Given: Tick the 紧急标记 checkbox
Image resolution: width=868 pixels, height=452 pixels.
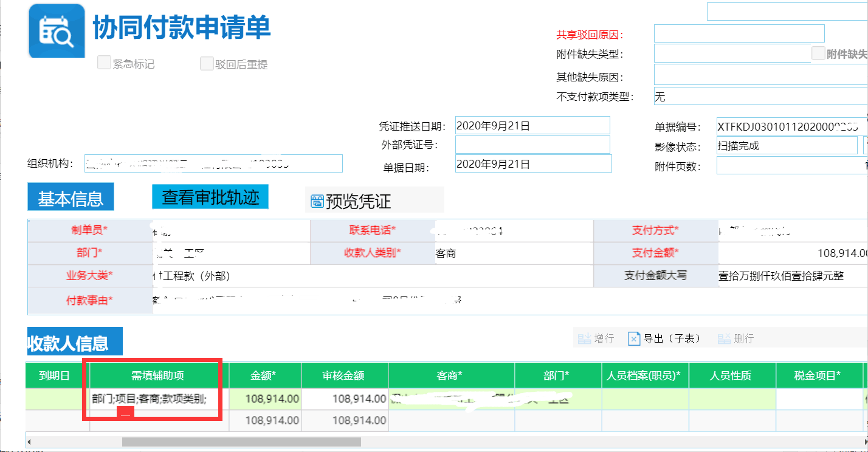Looking at the screenshot, I should (x=104, y=63).
